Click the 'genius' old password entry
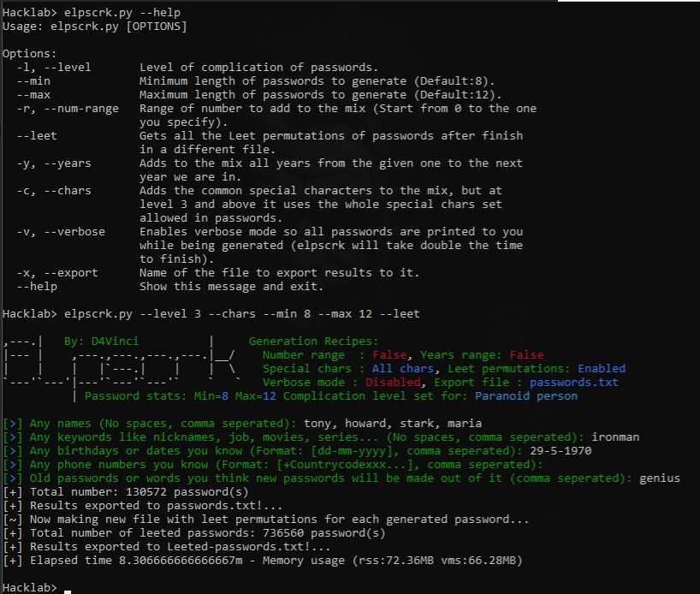The image size is (700, 594). 660,478
